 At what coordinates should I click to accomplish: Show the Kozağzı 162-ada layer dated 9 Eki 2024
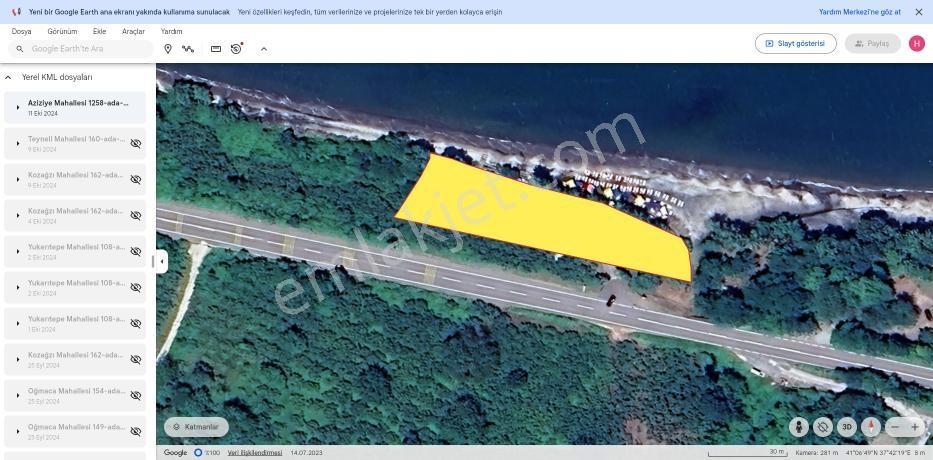pos(136,180)
